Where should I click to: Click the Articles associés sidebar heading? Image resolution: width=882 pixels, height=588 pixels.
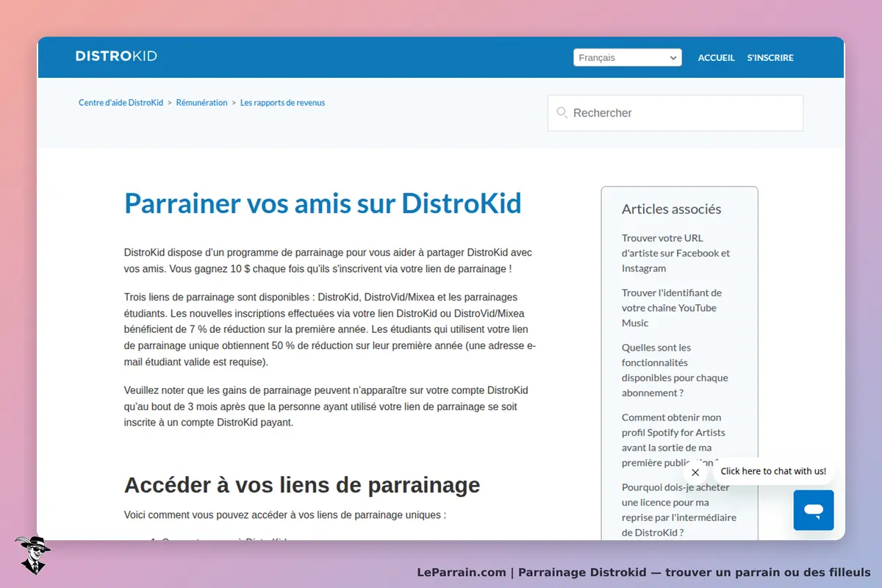coord(671,209)
